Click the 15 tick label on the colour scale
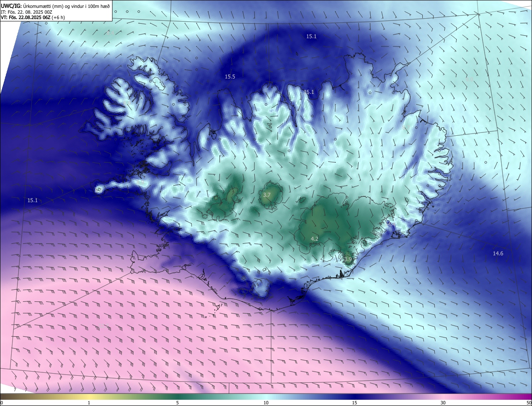The width and height of the screenshot is (532, 406). click(355, 403)
